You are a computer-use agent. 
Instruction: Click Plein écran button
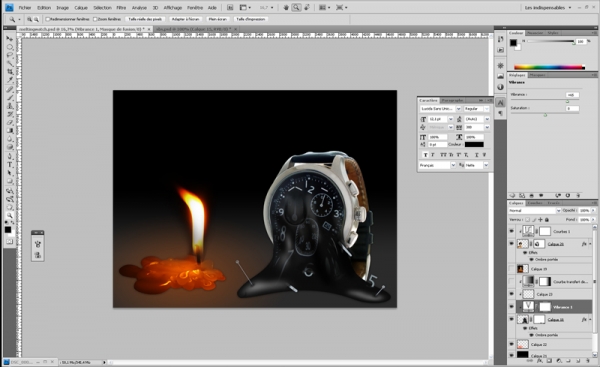(217, 19)
